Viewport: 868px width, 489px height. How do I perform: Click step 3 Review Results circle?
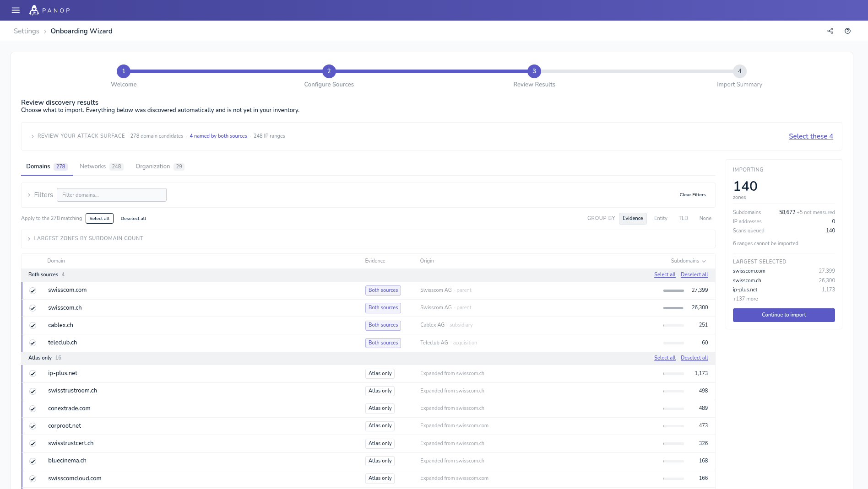[534, 71]
